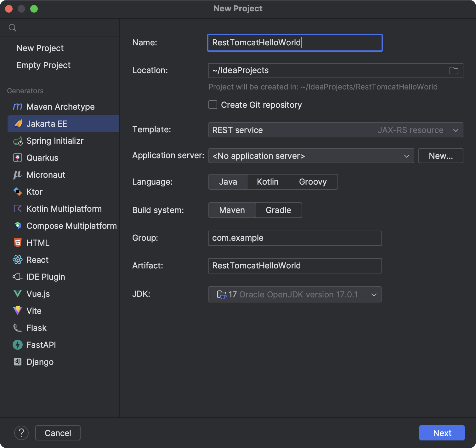Click the Micronaut generator icon
Image resolution: width=476 pixels, height=448 pixels.
point(17,175)
